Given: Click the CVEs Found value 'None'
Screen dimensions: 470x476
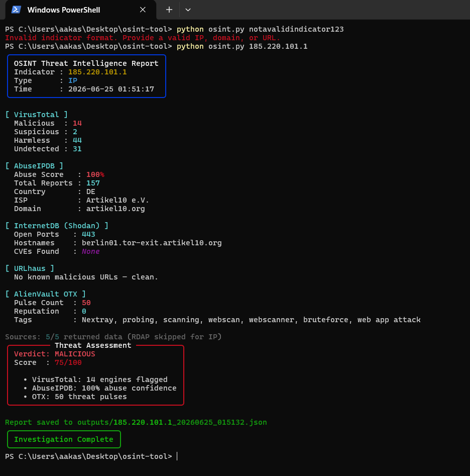Looking at the screenshot, I should [x=91, y=251].
